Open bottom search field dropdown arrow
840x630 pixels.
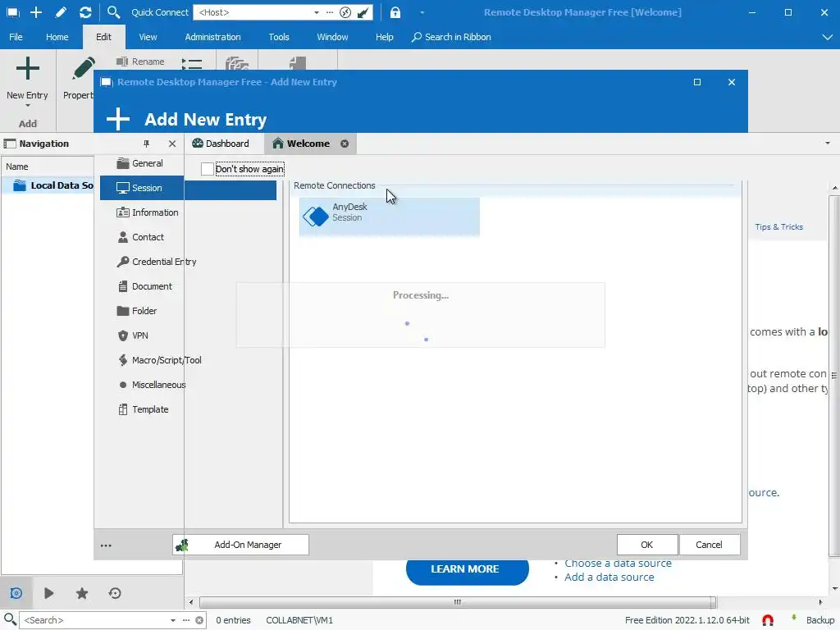172,620
